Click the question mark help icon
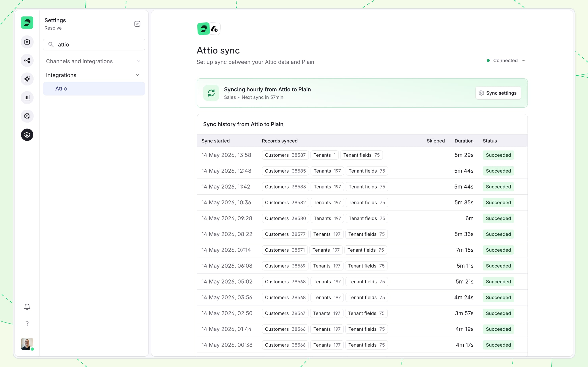The width and height of the screenshot is (588, 367). tap(27, 324)
